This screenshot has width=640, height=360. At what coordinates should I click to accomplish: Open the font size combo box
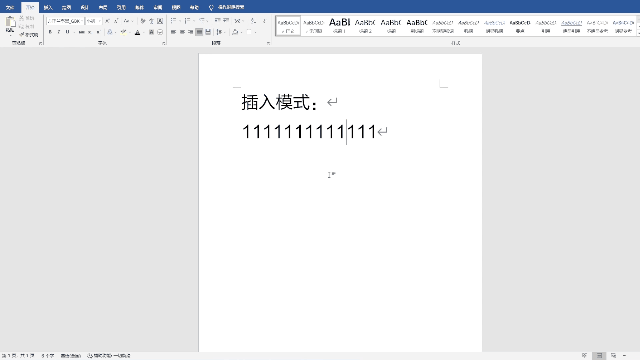tap(93, 21)
